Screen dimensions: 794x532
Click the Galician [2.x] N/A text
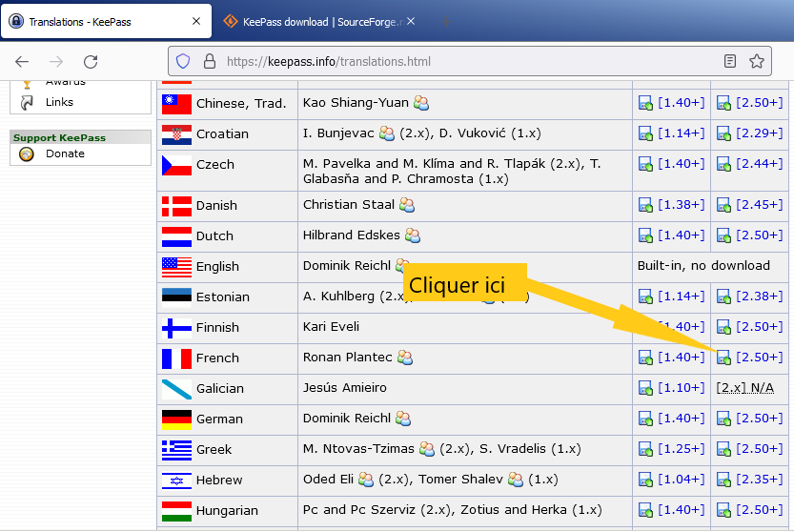pyautogui.click(x=744, y=388)
